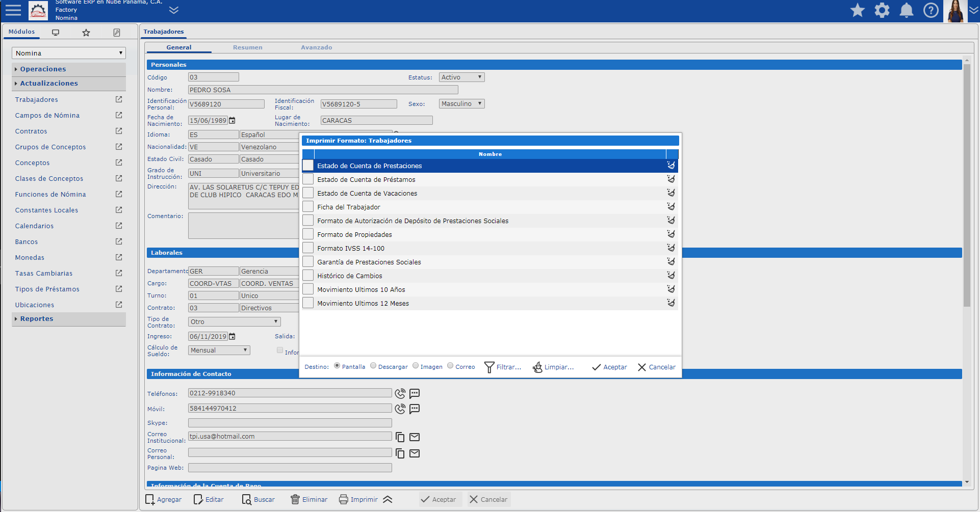Click mail icon beside Correo Institucional
Screen dimensions: 980x512
(415, 437)
